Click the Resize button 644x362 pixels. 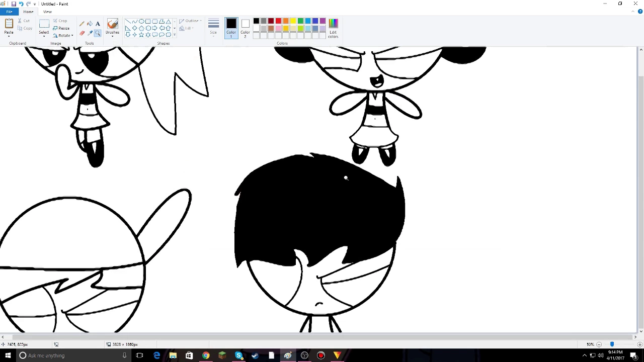point(61,28)
